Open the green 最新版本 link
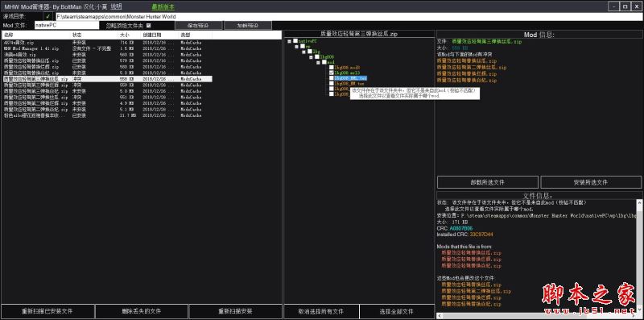644x320 pixels. click(163, 6)
